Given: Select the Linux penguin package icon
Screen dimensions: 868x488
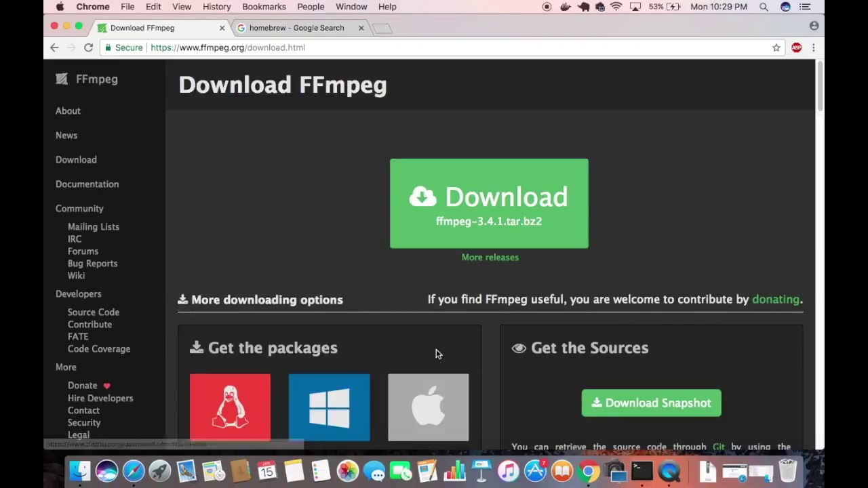Looking at the screenshot, I should [x=230, y=407].
